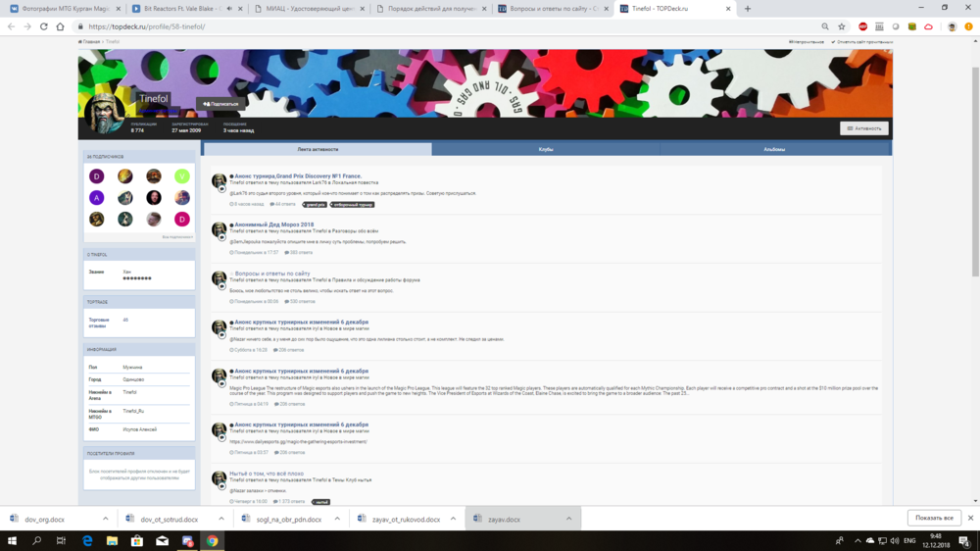Viewport: 980px width, 551px height.
Task: Click the address bar URL field
Action: coord(437,26)
